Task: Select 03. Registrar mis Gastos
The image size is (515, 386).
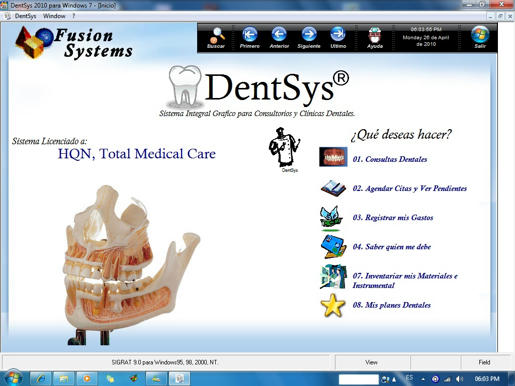Action: tap(393, 218)
